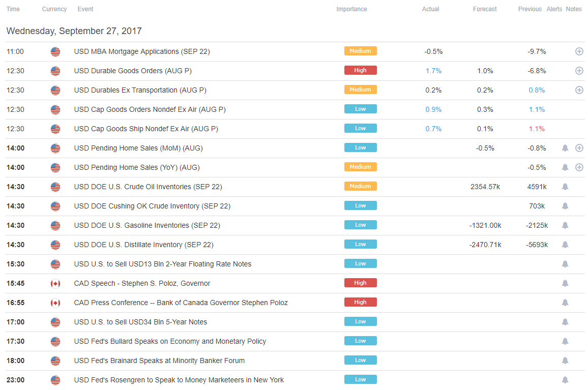Click US flag icon on Durable Goods Orders row

55,71
